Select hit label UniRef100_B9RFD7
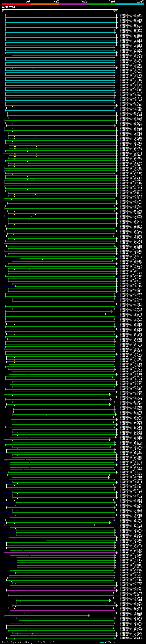This screenshot has height=644, width=146. point(131,90)
